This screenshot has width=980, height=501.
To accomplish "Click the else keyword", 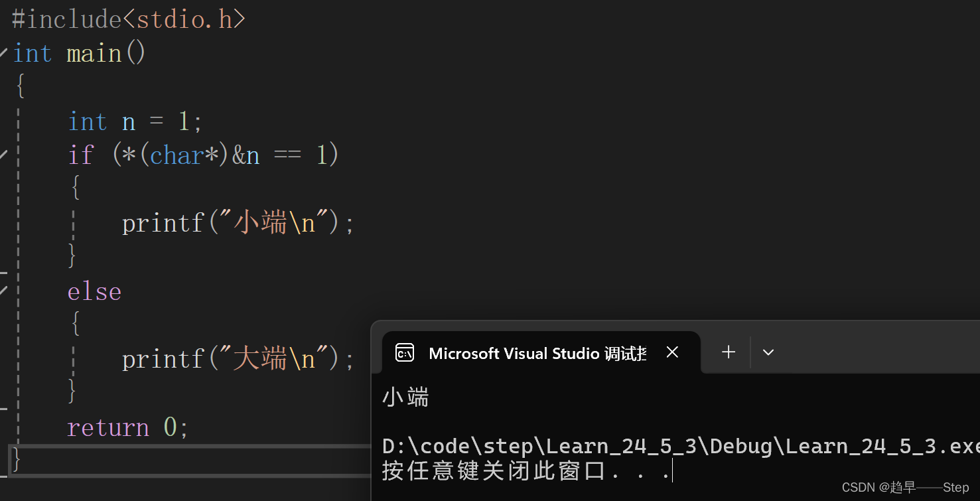I will tap(94, 292).
